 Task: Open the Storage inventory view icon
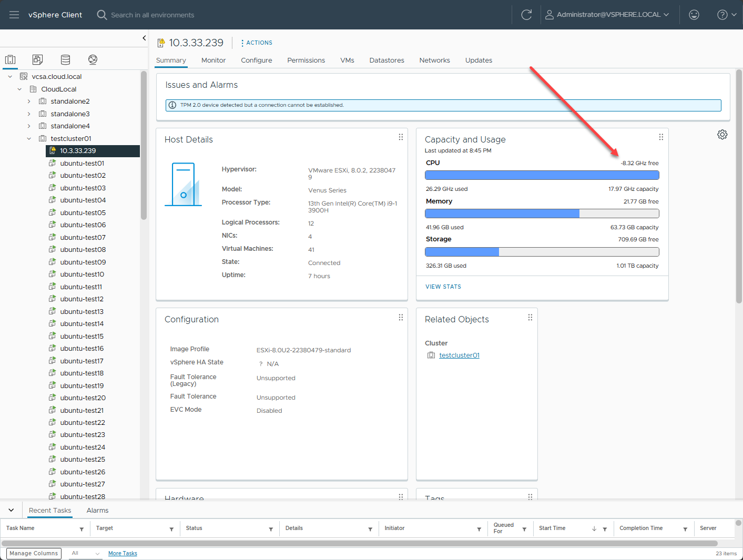click(65, 59)
